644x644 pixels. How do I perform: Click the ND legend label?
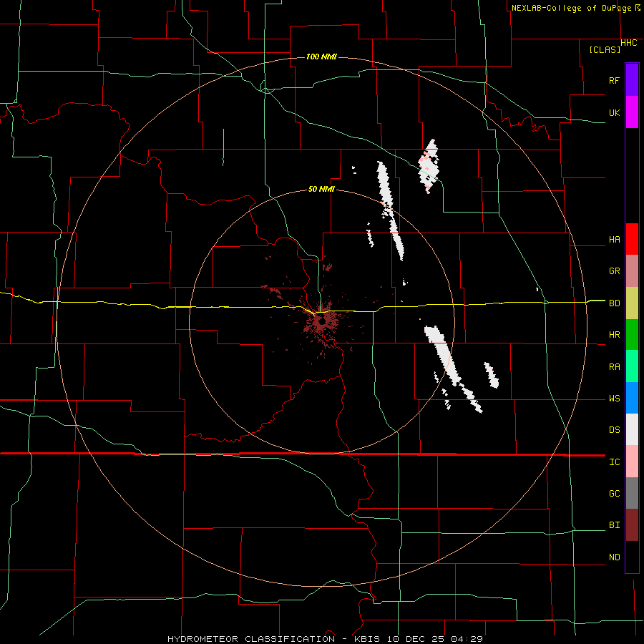pyautogui.click(x=614, y=557)
